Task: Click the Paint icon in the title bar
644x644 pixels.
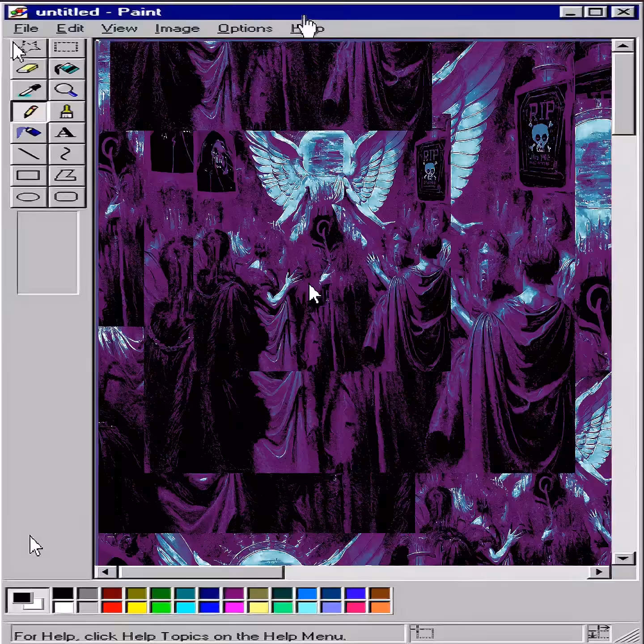Action: pos(18,12)
